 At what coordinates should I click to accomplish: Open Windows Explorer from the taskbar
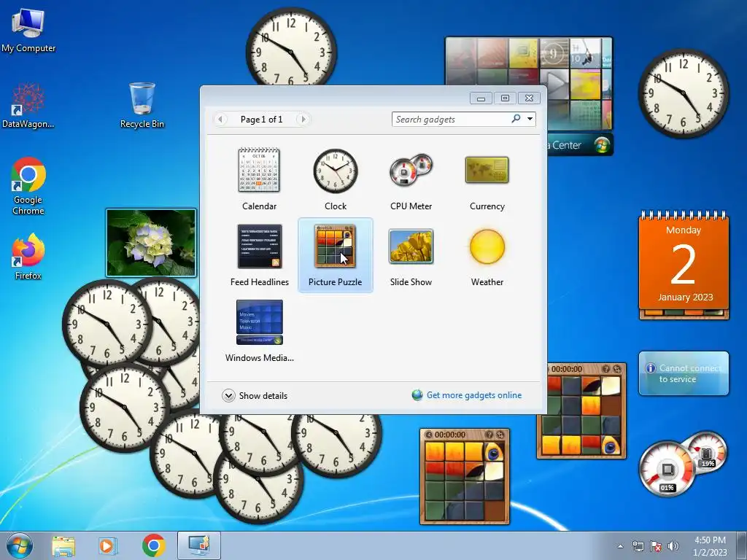63,545
